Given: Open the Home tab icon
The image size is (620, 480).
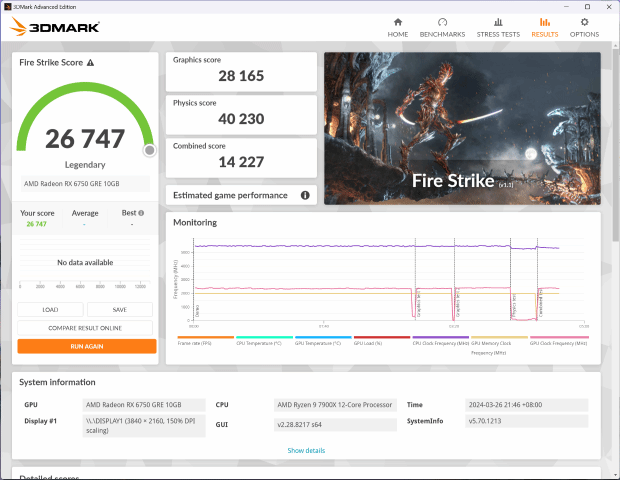Looking at the screenshot, I should pyautogui.click(x=398, y=22).
